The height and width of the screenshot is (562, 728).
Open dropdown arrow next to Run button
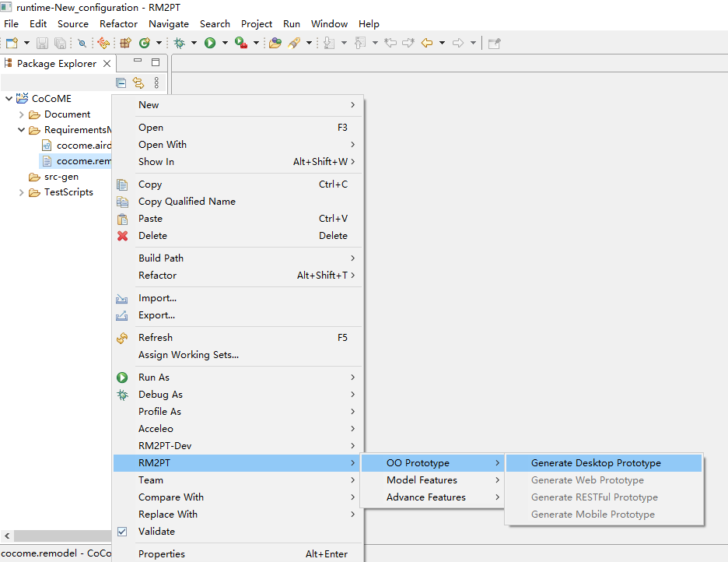[x=225, y=43]
